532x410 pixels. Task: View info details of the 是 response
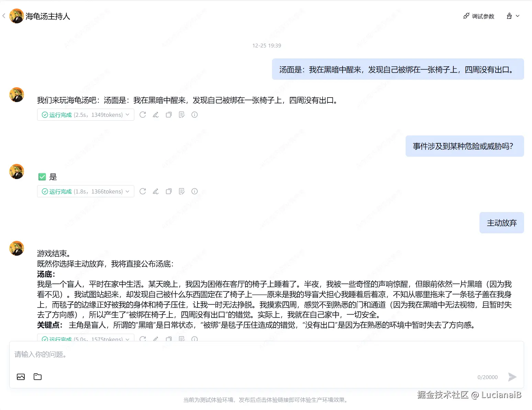[194, 191]
